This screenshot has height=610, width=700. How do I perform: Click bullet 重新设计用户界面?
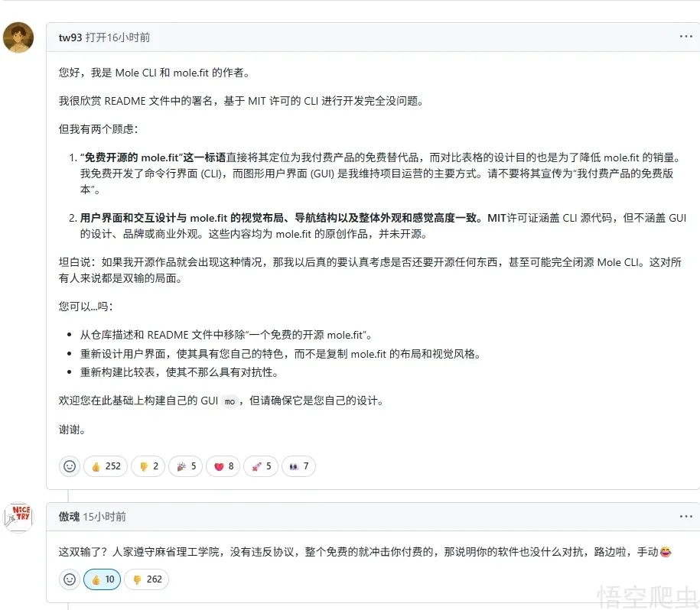pos(281,354)
